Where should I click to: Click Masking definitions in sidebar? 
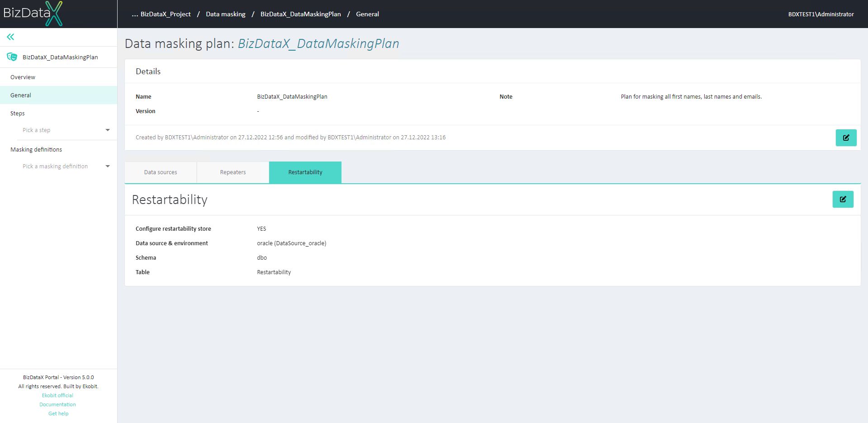click(x=36, y=150)
